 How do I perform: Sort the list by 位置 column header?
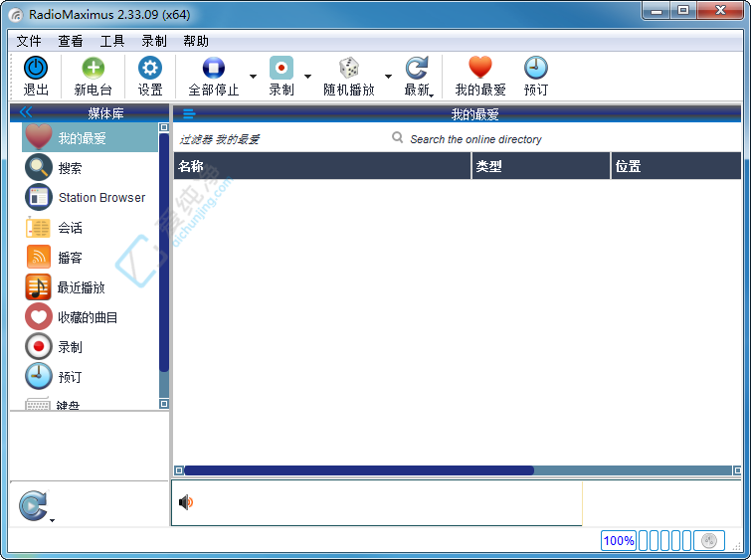676,166
